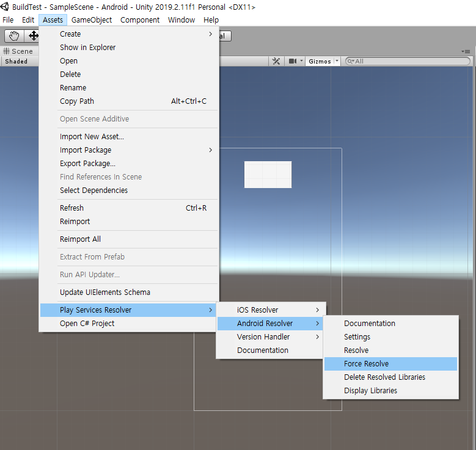Expand the iOS Resolver submenu

pos(271,310)
